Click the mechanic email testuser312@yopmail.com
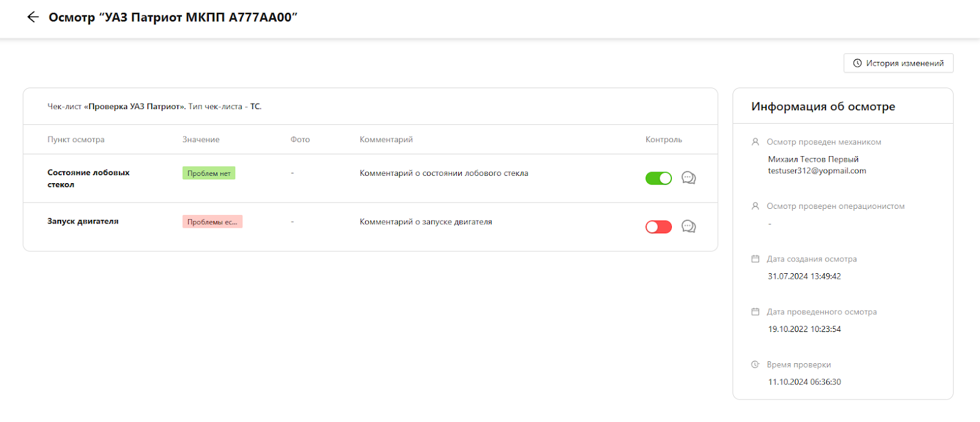Viewport: 980px width, 422px height. tap(817, 171)
